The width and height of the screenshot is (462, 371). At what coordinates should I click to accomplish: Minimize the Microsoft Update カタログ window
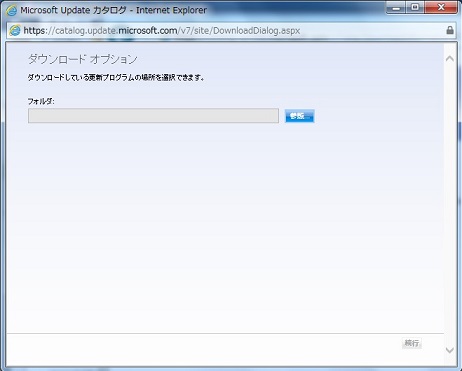click(x=396, y=8)
